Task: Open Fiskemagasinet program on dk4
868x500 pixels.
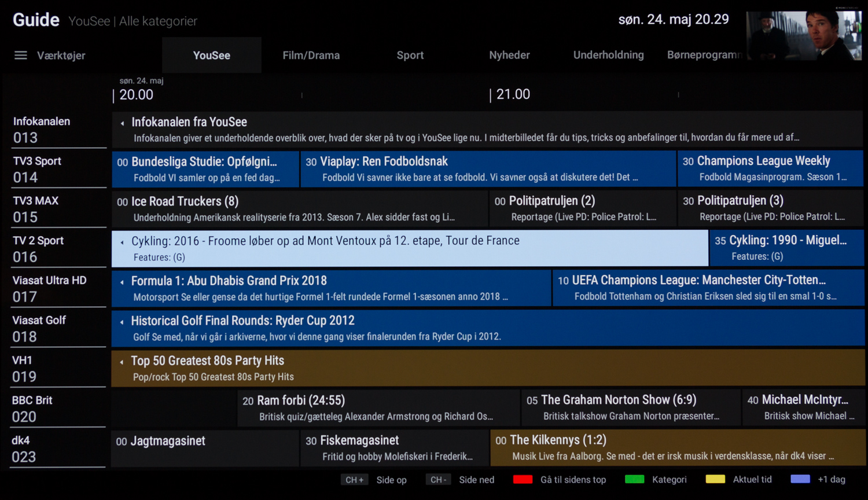Action: (x=395, y=448)
